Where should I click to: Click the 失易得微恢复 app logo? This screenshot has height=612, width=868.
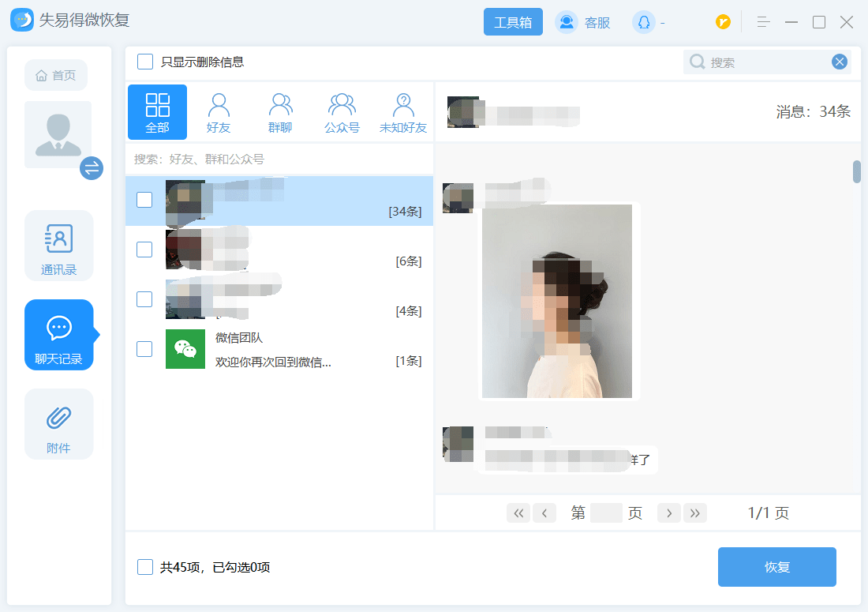(x=22, y=20)
